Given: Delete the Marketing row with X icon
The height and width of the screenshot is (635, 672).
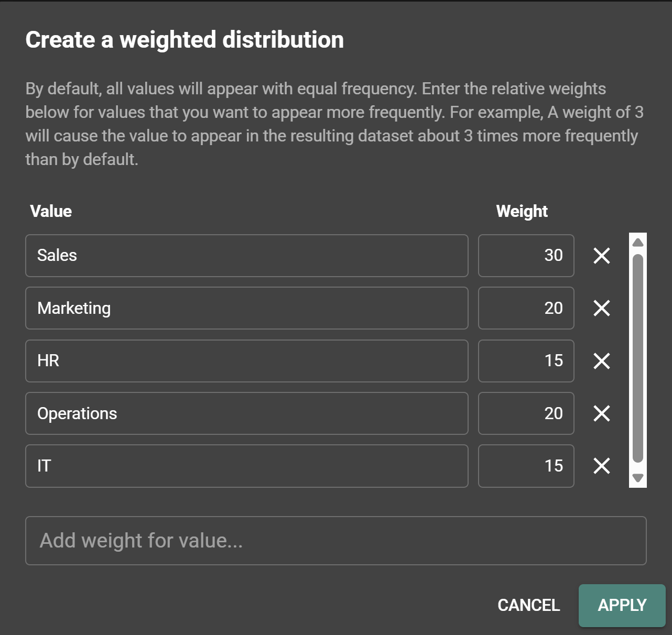Looking at the screenshot, I should 602,308.
